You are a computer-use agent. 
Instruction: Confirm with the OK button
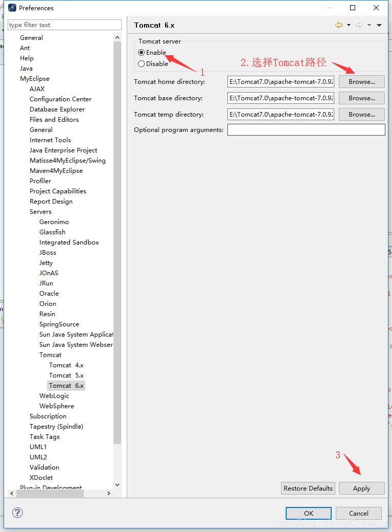click(x=309, y=513)
